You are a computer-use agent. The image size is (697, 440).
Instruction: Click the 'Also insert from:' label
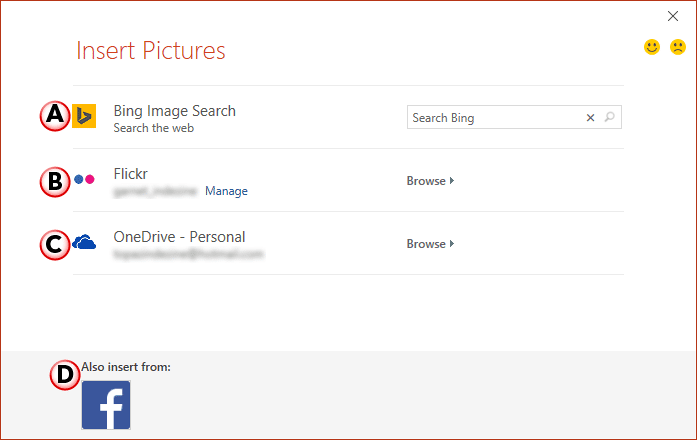(126, 367)
